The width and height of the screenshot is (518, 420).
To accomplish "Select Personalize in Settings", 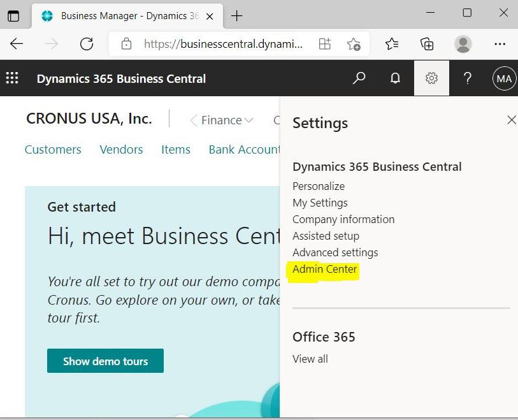I will [x=319, y=186].
